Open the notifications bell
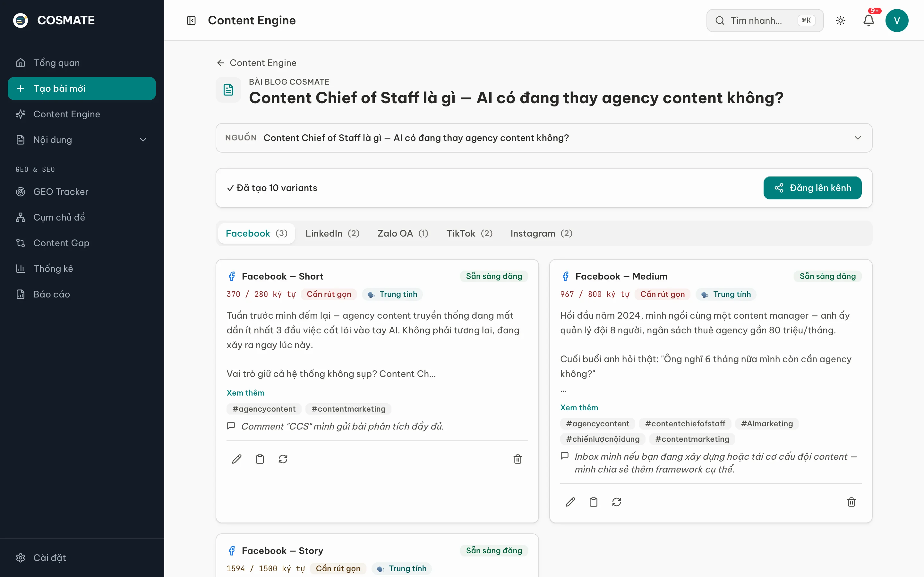This screenshot has width=924, height=577. [x=868, y=20]
